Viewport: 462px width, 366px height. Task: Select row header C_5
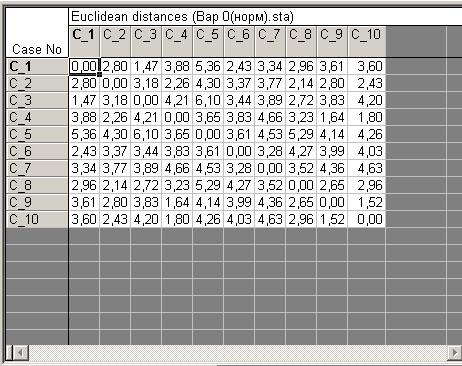click(x=37, y=134)
